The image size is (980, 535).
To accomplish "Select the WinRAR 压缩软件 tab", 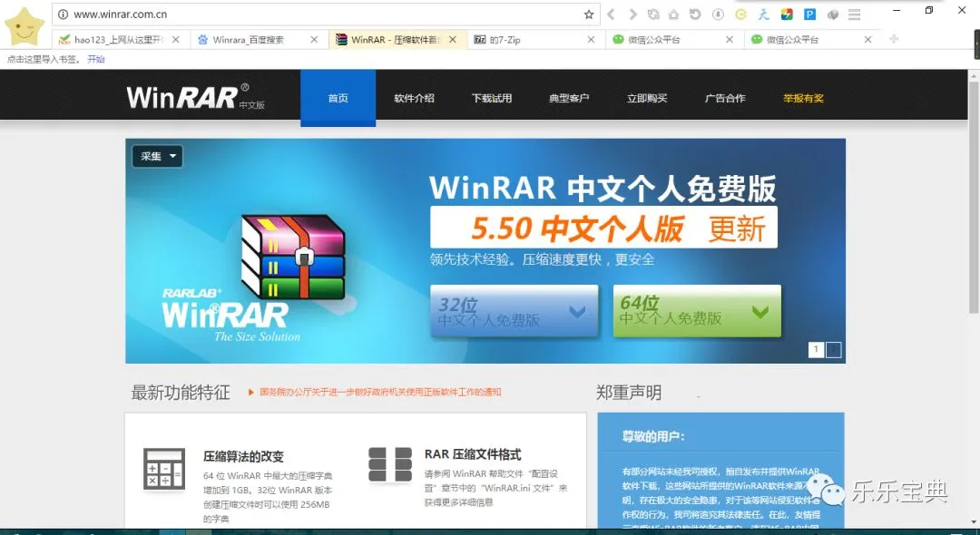I will 398,39.
